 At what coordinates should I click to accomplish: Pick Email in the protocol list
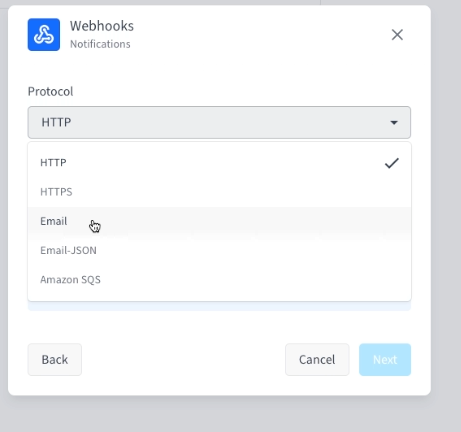(219, 221)
